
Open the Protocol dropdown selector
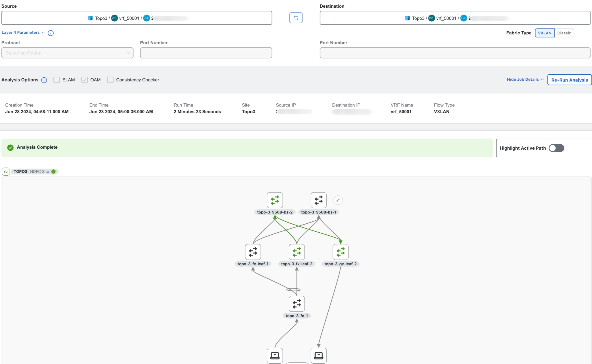point(67,53)
